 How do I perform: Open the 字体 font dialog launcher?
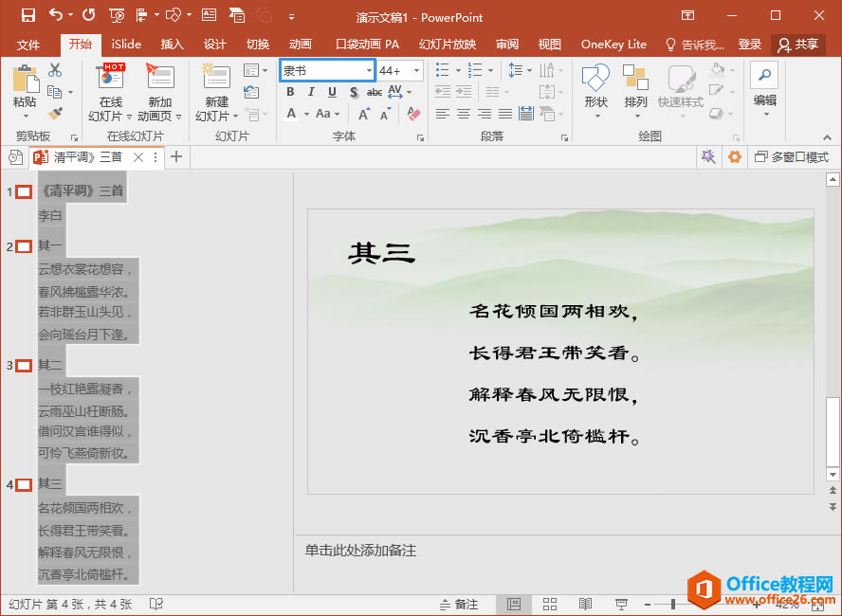click(420, 138)
